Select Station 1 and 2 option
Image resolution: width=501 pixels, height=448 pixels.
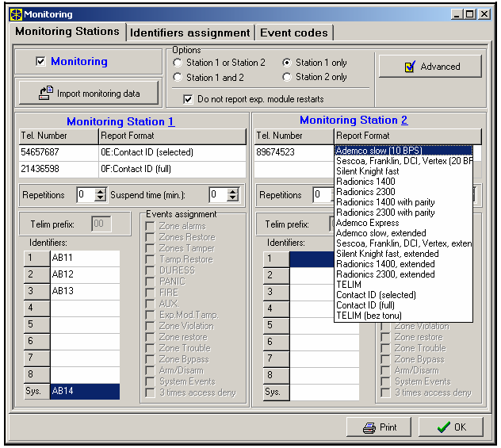(x=178, y=77)
